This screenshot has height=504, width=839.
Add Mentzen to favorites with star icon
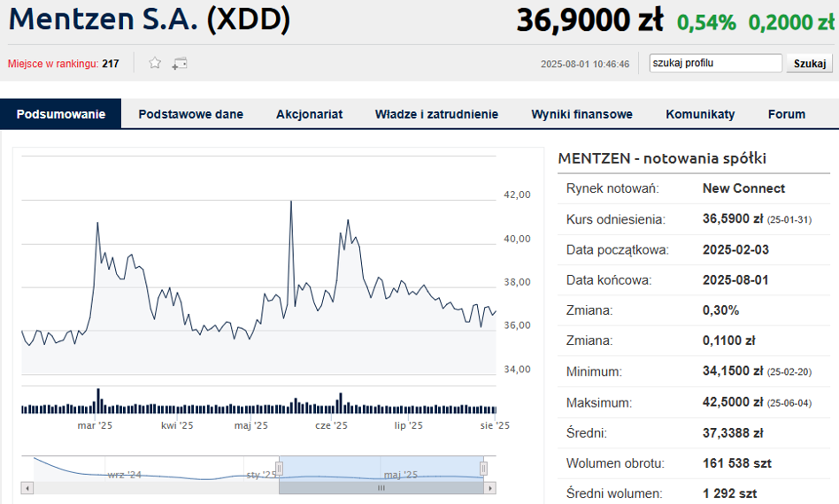pos(155,63)
